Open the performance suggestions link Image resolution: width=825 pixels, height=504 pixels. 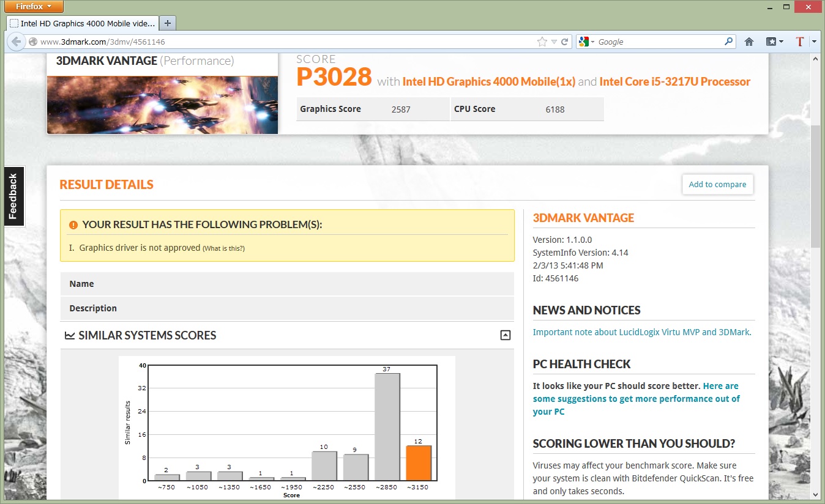click(636, 399)
